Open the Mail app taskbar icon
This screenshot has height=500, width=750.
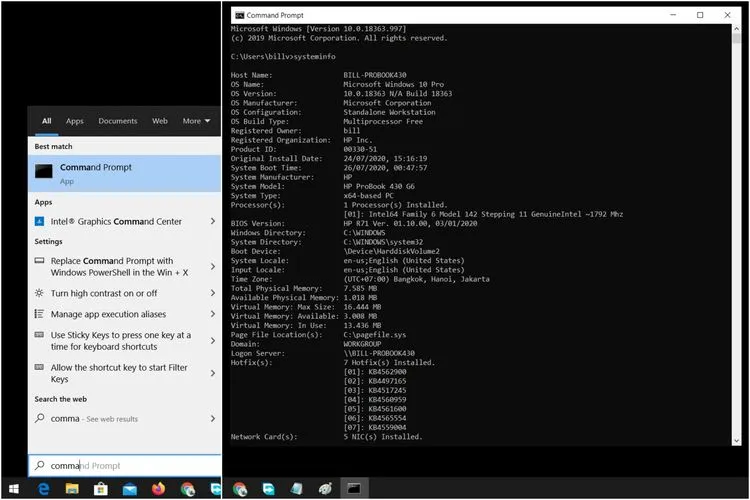(x=130, y=489)
